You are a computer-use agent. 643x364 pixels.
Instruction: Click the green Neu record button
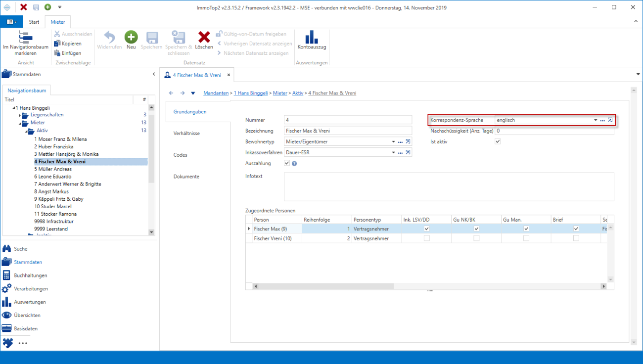[x=131, y=40]
